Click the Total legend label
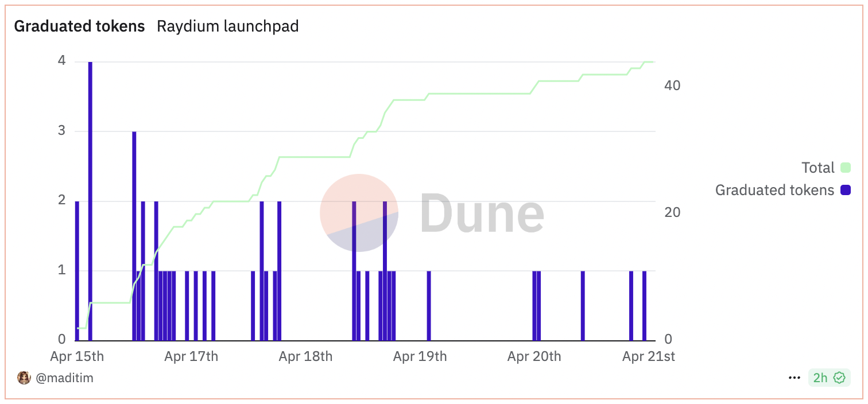Screen dimensions: 868x404 (x=818, y=168)
